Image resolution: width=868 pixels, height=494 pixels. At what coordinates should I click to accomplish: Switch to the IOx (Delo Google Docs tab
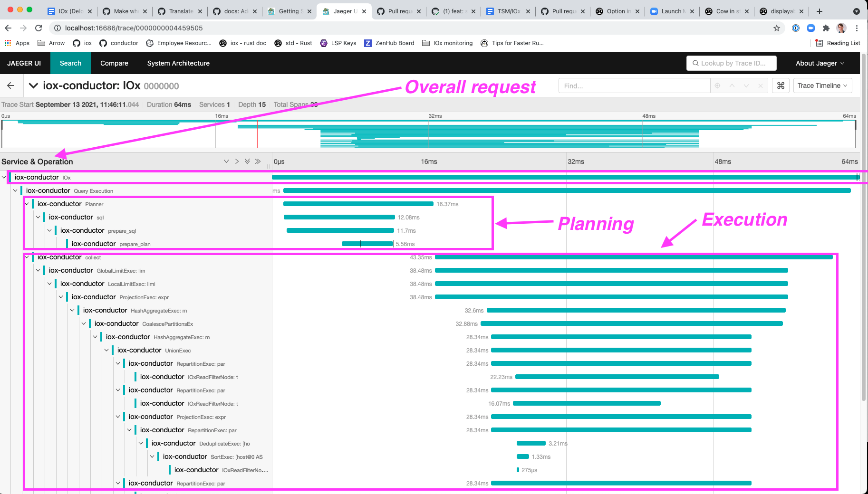[x=70, y=11]
